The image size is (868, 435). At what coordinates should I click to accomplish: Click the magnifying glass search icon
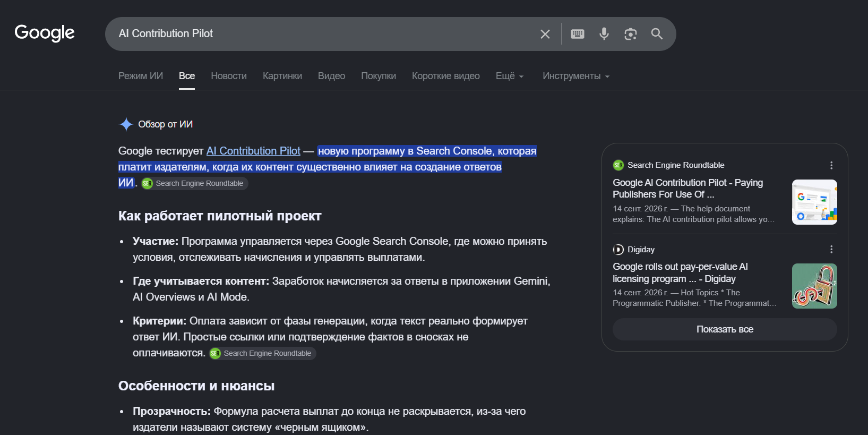click(x=657, y=34)
